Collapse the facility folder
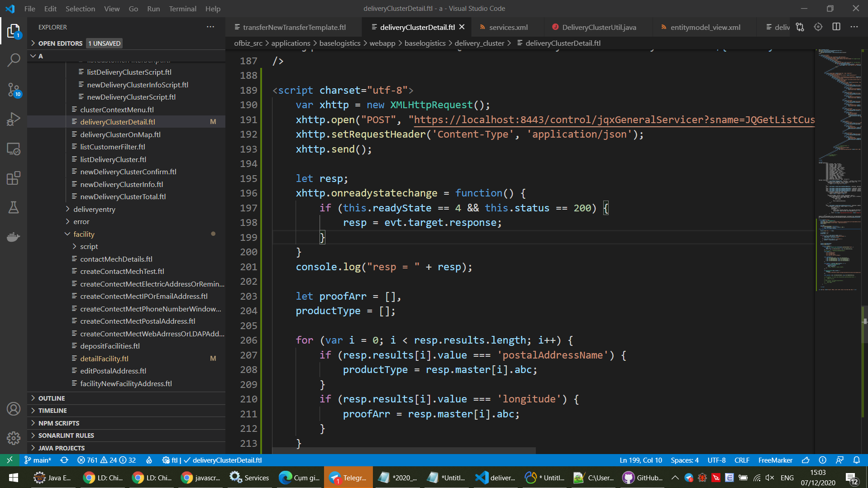The height and width of the screenshot is (488, 868). pos(84,234)
